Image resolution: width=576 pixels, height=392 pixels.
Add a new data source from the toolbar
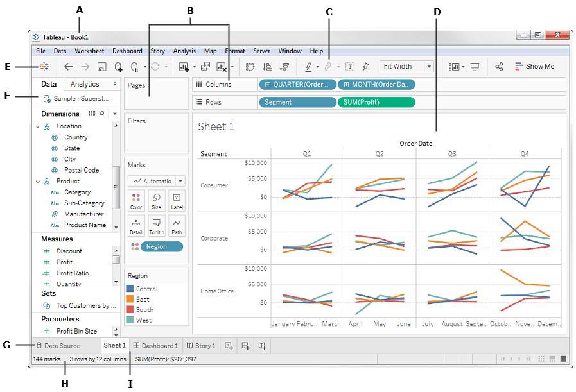(x=118, y=67)
